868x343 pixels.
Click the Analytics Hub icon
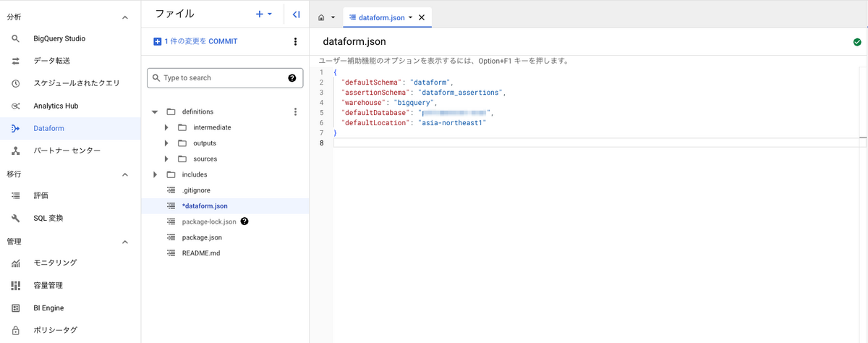click(x=16, y=106)
